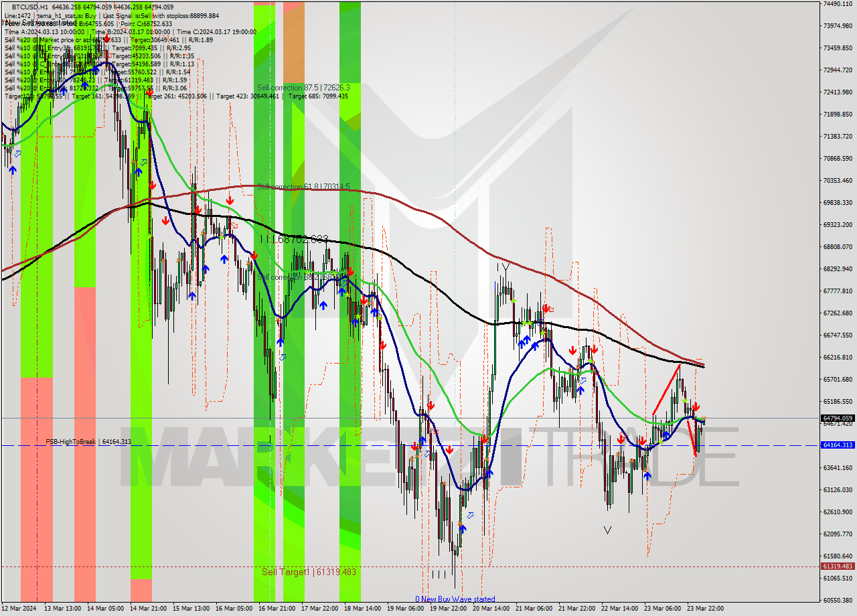Click price axis label 66747.550
This screenshot has width=857, height=616.
[x=838, y=335]
